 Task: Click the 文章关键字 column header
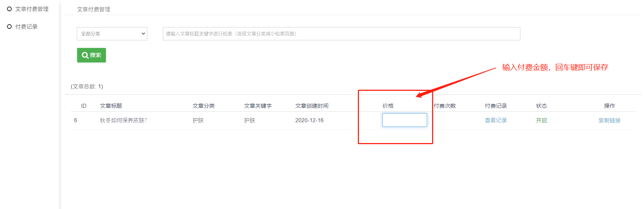(x=258, y=106)
